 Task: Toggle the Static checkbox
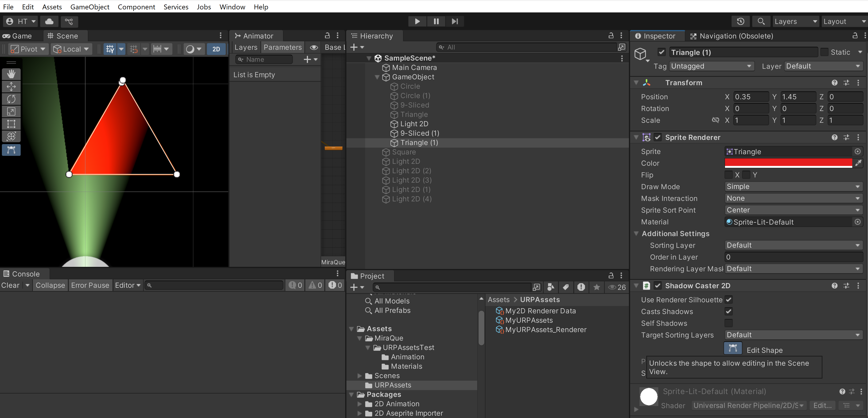pos(824,52)
